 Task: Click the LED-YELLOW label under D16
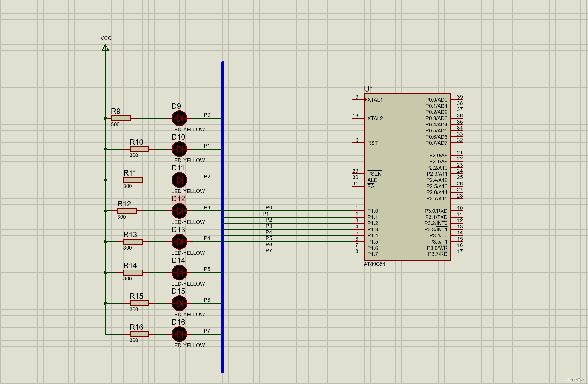[188, 345]
